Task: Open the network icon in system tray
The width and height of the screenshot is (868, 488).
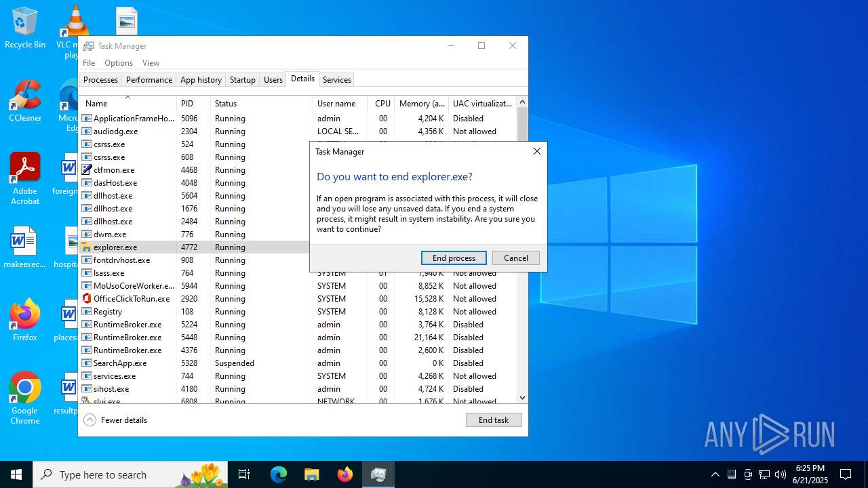Action: pos(764,474)
